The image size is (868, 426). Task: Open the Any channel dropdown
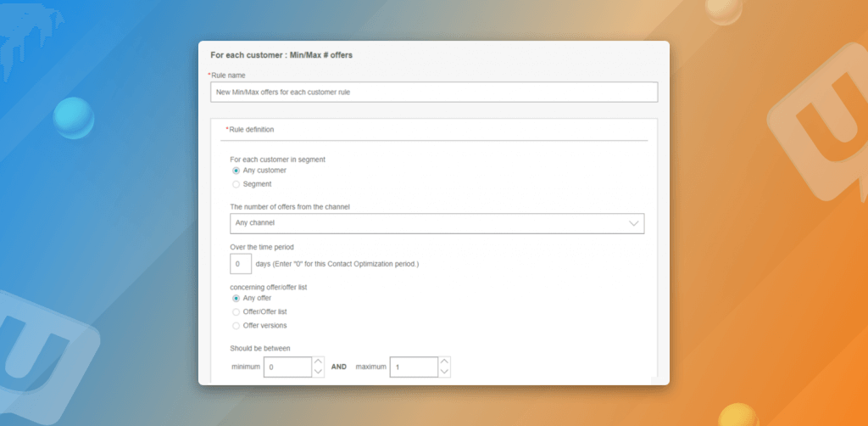click(x=437, y=223)
